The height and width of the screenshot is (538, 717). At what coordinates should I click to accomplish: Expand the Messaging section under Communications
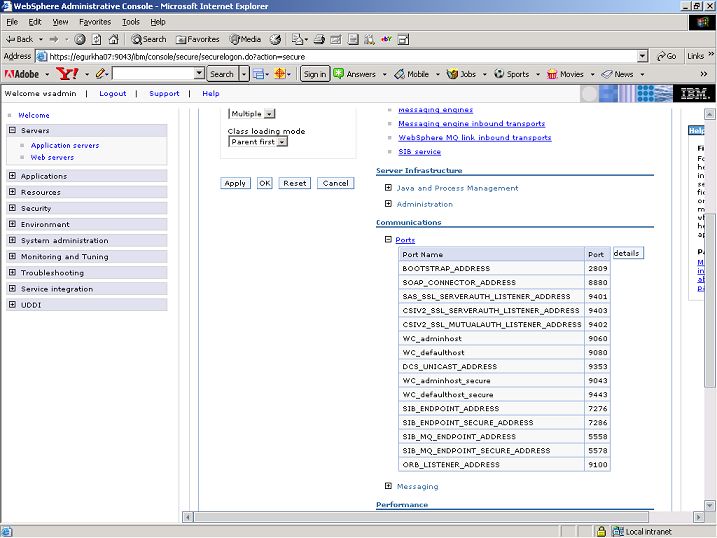(388, 485)
